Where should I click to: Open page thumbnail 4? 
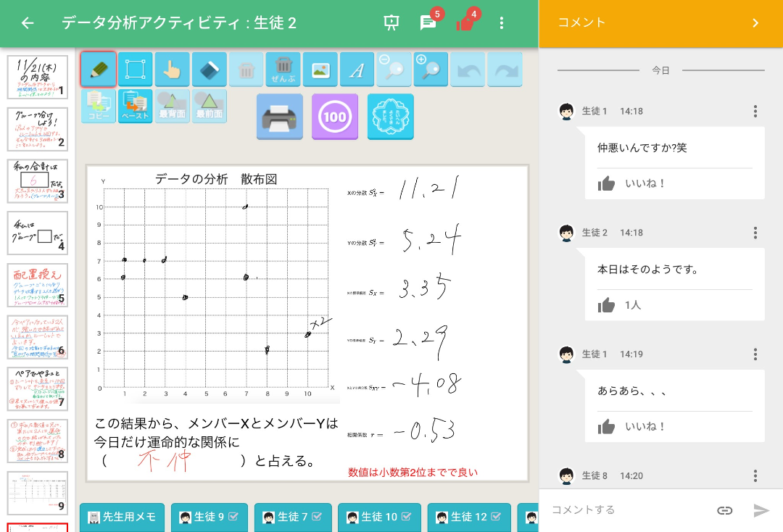[38, 233]
